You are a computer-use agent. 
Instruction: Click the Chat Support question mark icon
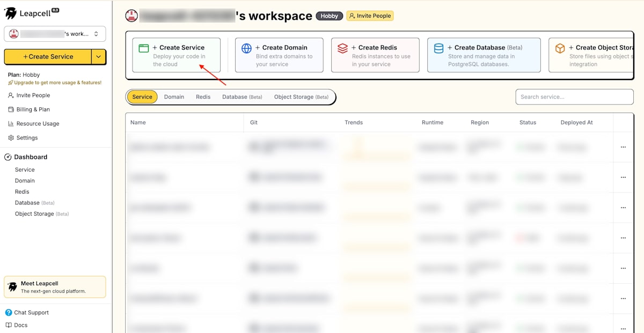point(9,313)
